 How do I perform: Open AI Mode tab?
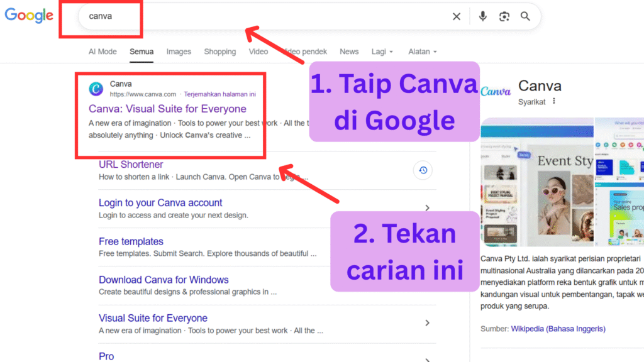click(103, 52)
